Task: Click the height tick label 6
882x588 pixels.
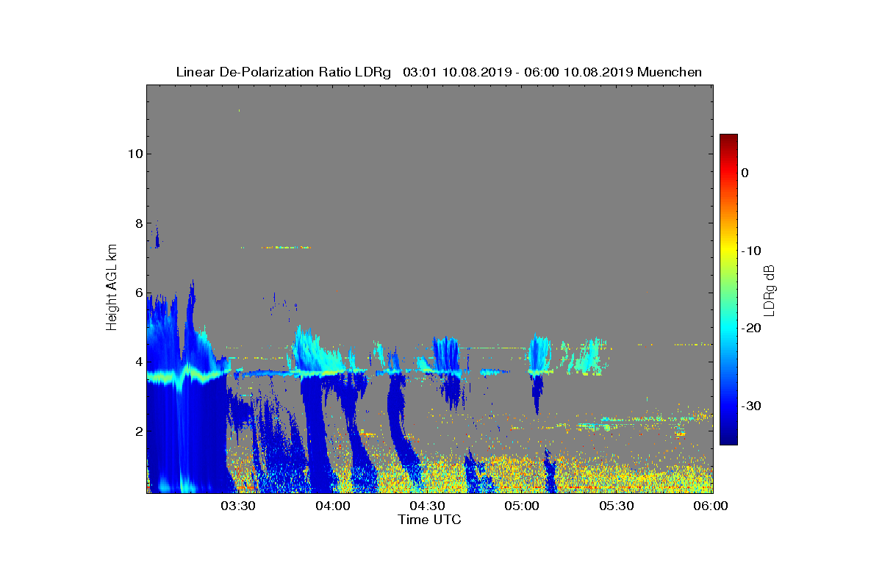Action: 137,293
